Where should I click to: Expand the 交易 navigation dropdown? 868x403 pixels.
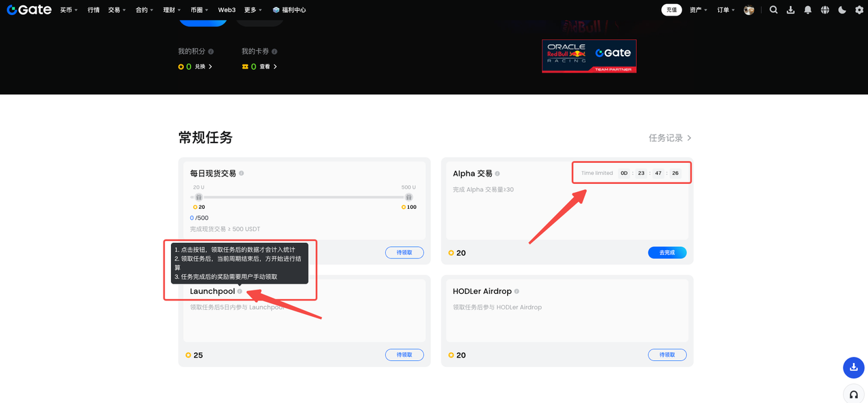click(x=114, y=9)
